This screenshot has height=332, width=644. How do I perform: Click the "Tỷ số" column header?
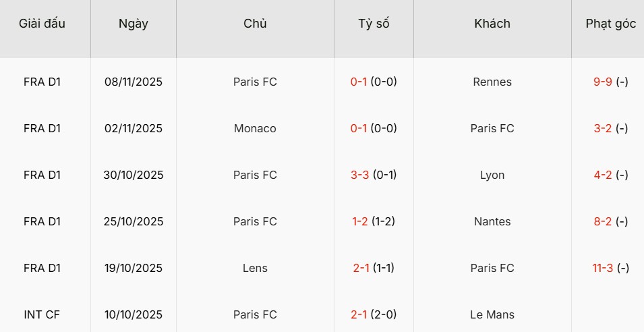coord(374,24)
